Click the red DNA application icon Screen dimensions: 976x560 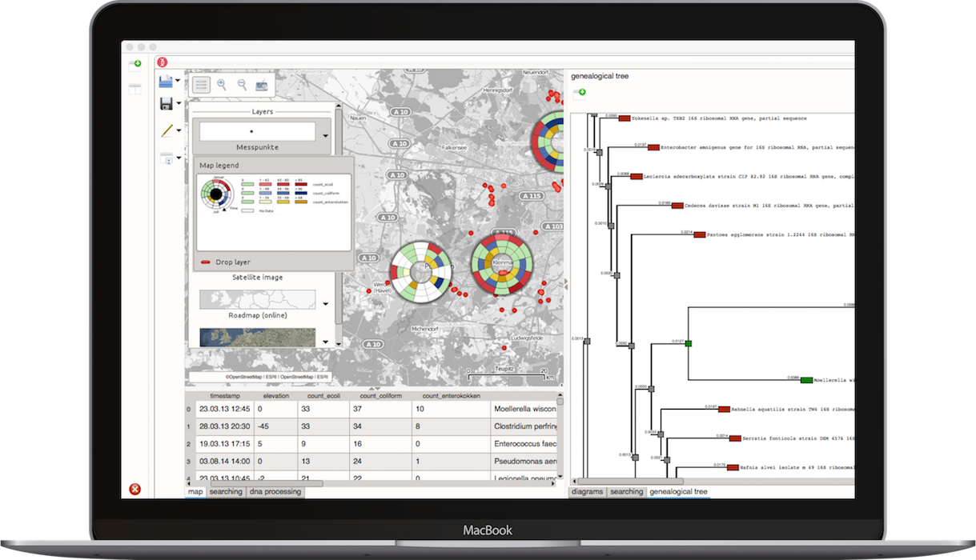[x=163, y=62]
